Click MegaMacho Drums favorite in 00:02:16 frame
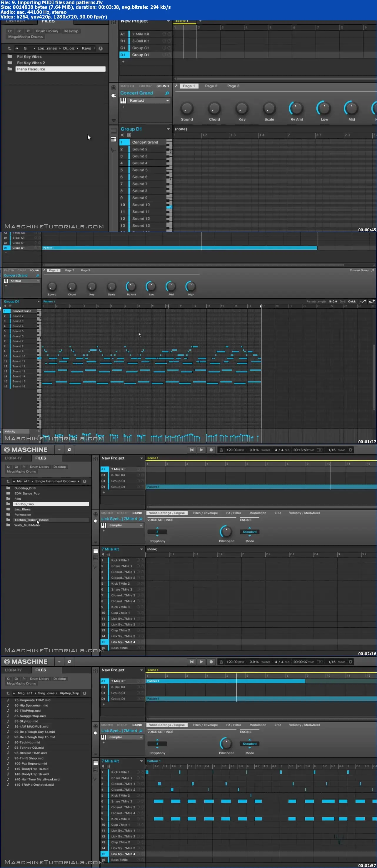This screenshot has width=377, height=868. pyautogui.click(x=21, y=471)
